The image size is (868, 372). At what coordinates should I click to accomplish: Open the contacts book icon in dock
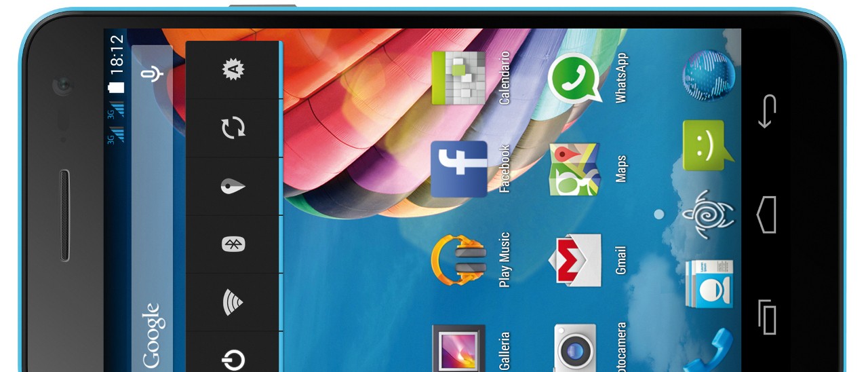(x=708, y=284)
